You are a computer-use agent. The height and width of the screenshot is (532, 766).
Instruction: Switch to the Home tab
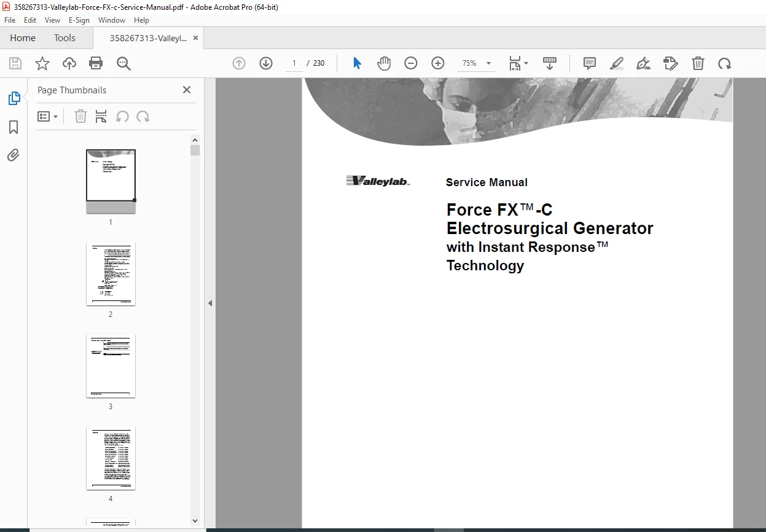click(x=23, y=38)
